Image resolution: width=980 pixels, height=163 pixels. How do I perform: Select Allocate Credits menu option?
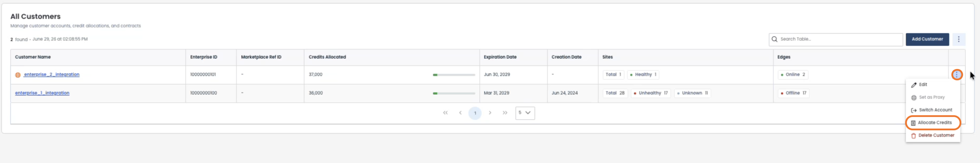933,123
